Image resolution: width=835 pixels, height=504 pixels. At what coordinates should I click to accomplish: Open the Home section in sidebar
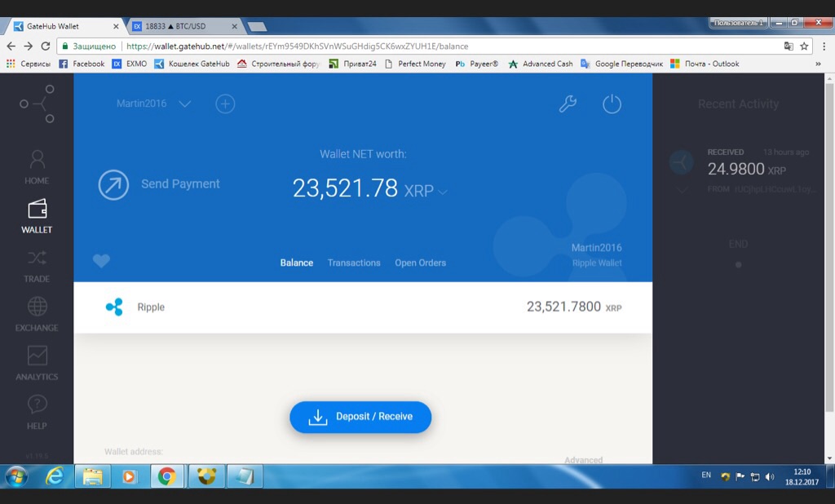[x=37, y=167]
